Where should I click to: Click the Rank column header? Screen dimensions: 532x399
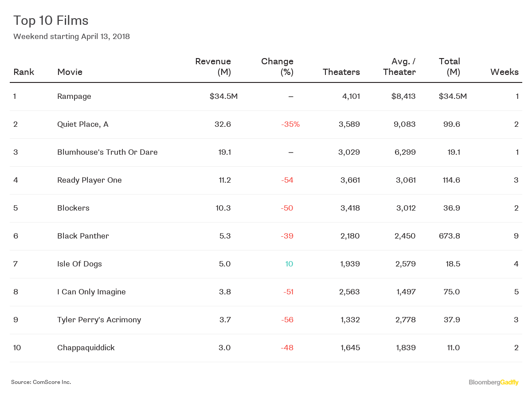tap(24, 72)
